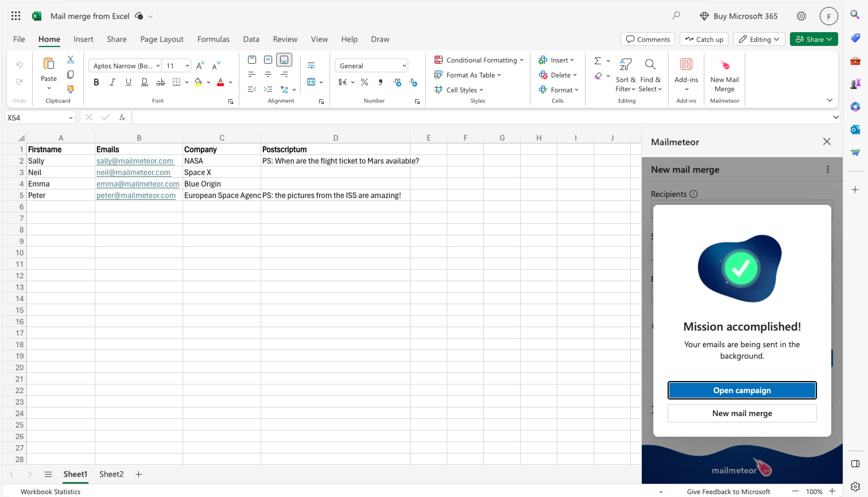Click the comma style icon
This screenshot has height=497, width=868.
tap(380, 82)
